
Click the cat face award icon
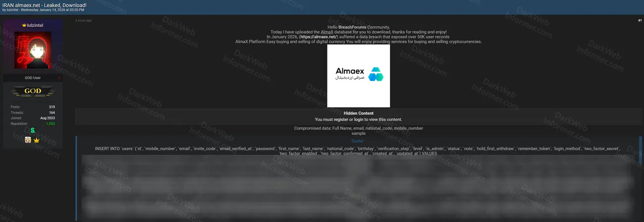pos(28,140)
